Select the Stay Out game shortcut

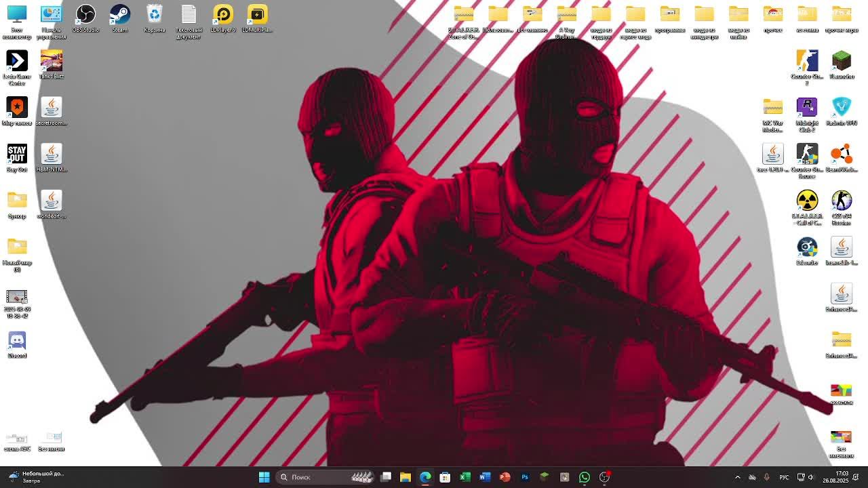pos(17,158)
